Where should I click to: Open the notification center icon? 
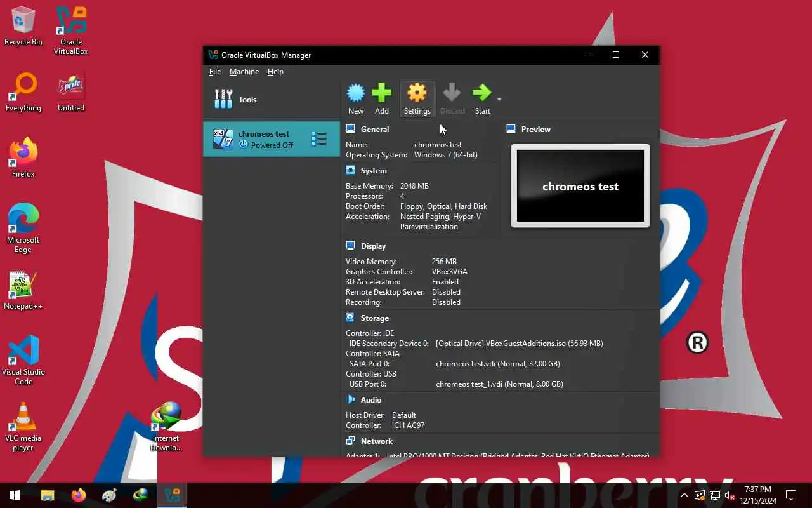coord(791,495)
